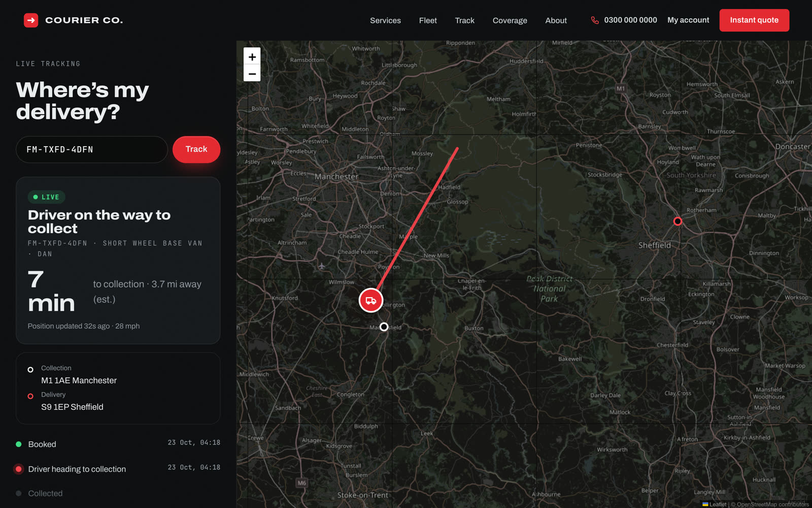
Task: Click the LIVE status badge
Action: point(46,197)
